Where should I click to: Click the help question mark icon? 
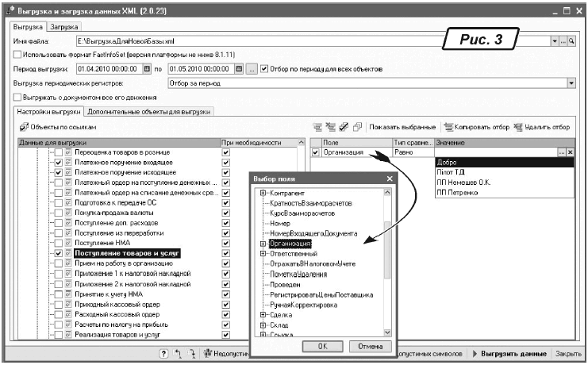[163, 352]
